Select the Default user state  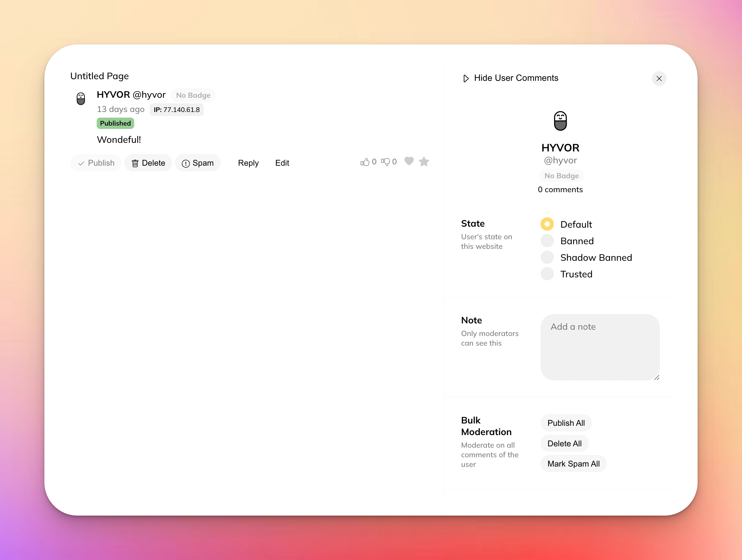[x=547, y=224]
